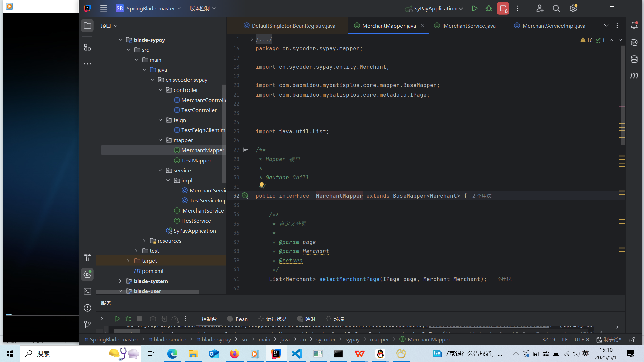The width and height of the screenshot is (644, 362).
Task: Open the Structure tool window icon
Action: pyautogui.click(x=87, y=47)
